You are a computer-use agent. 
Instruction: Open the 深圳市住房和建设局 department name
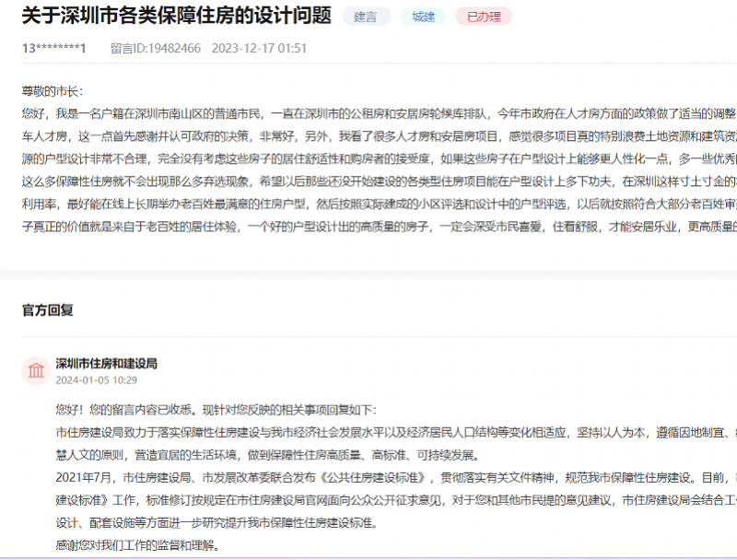[x=106, y=363]
